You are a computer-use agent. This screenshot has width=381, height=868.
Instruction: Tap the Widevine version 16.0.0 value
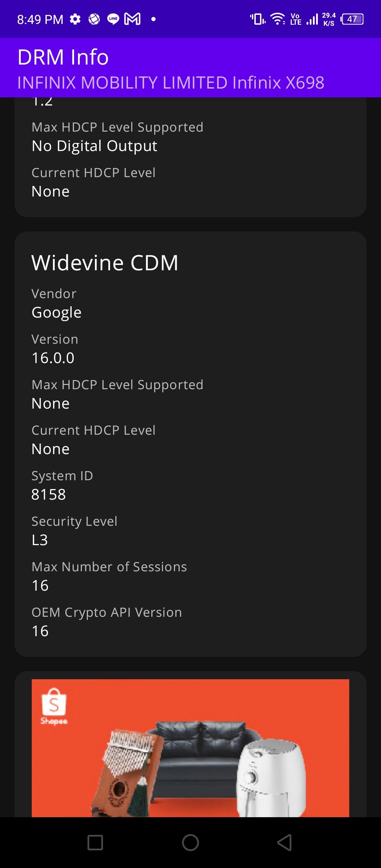coord(53,358)
